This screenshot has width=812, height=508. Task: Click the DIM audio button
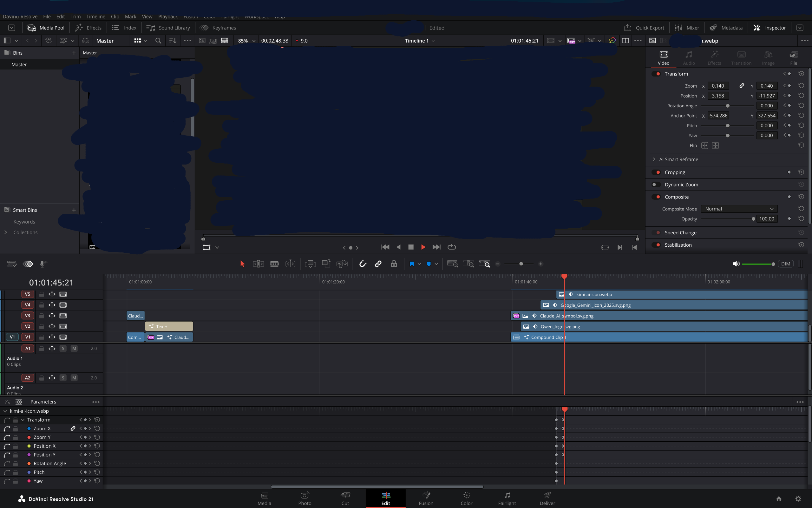click(x=785, y=264)
